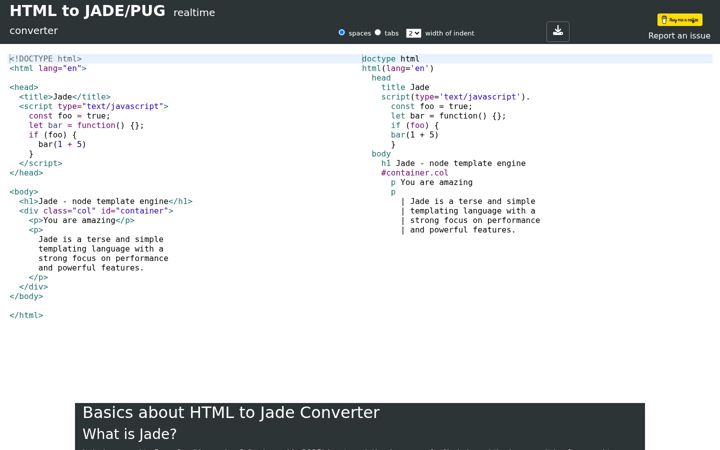The width and height of the screenshot is (720, 450).
Task: Click the <title>Jade</title> line
Action: tap(65, 97)
